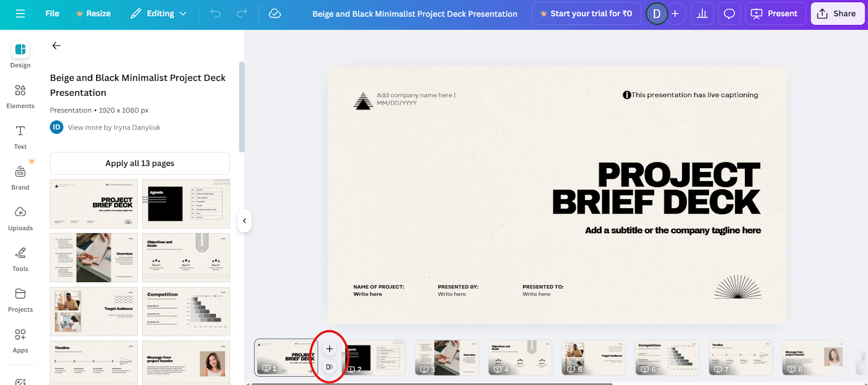Collapse the side panel with chevron

click(x=245, y=221)
